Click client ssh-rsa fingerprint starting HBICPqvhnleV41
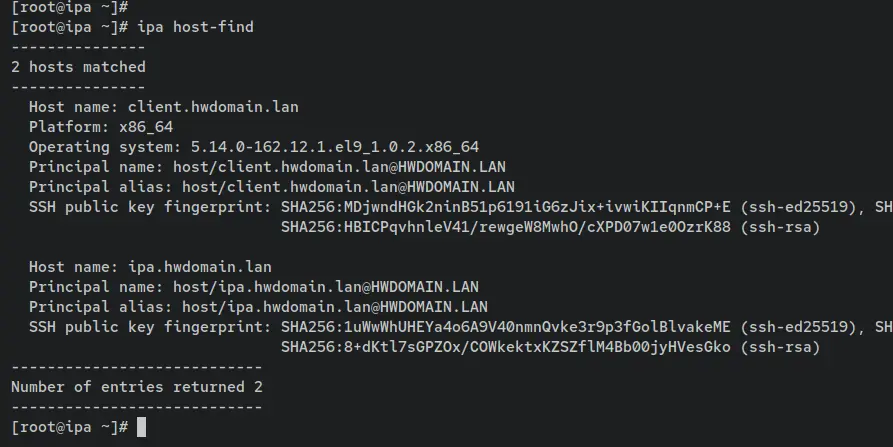Image resolution: width=893 pixels, height=447 pixels. click(x=506, y=227)
